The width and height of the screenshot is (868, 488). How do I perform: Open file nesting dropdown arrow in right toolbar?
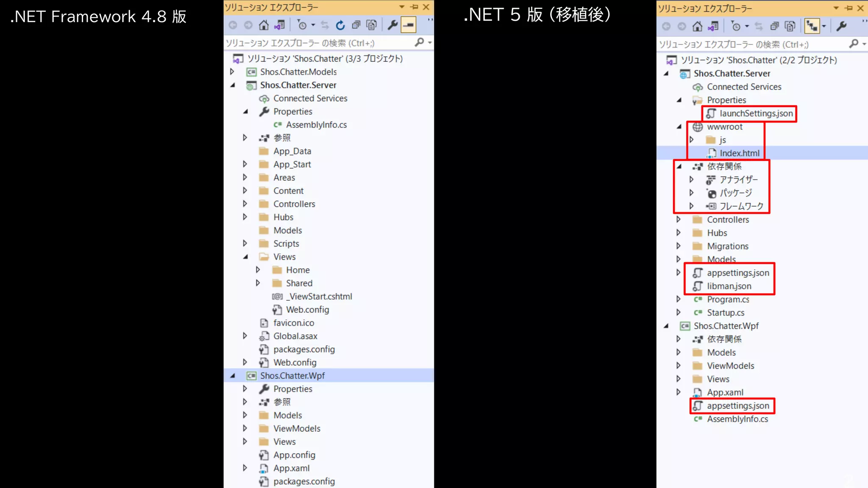[824, 26]
